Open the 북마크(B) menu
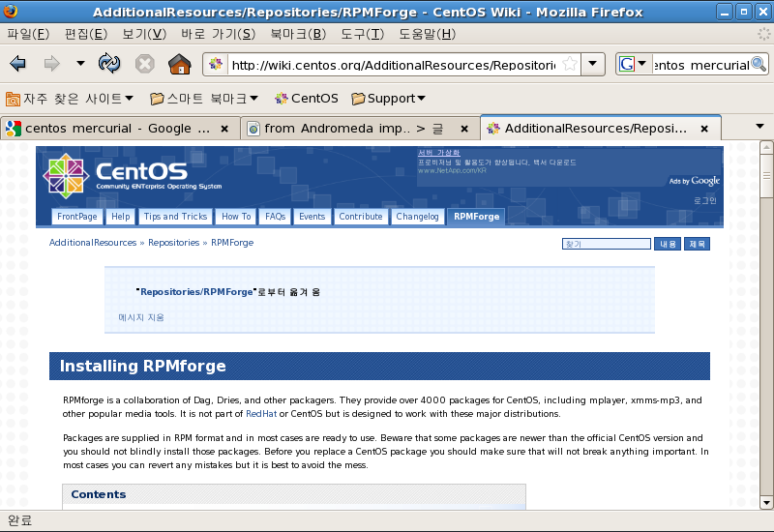The image size is (774, 532). pyautogui.click(x=298, y=34)
